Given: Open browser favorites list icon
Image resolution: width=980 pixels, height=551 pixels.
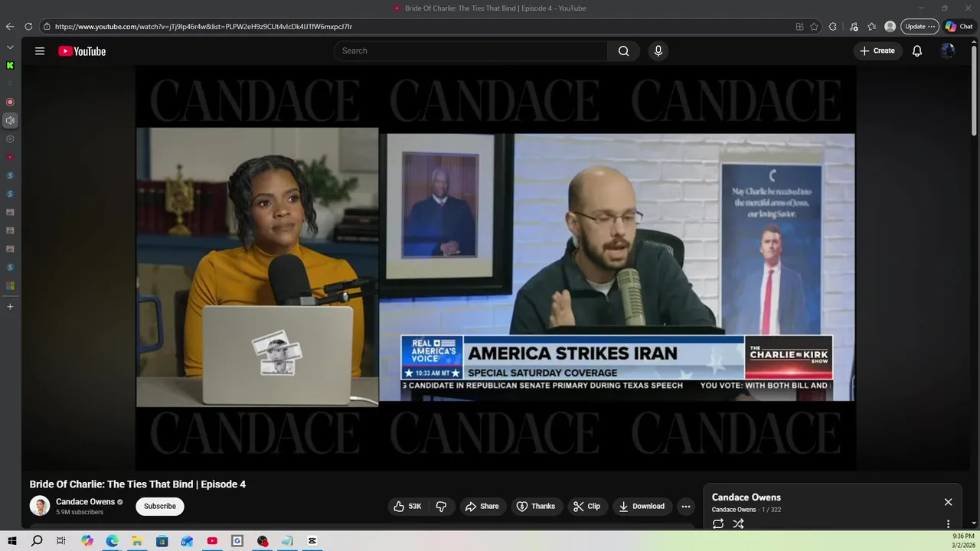Looking at the screenshot, I should 871,26.
